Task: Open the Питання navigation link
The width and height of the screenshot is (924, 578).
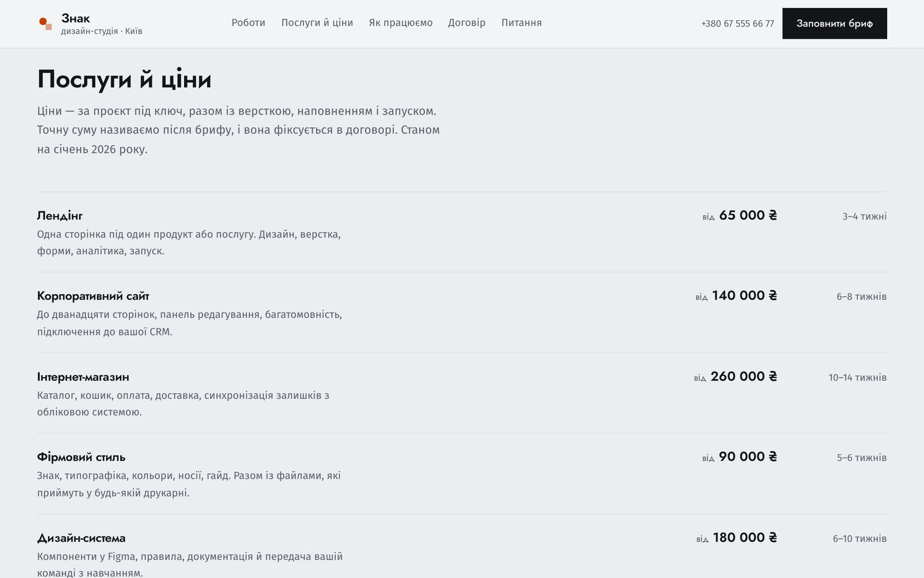Action: point(521,23)
